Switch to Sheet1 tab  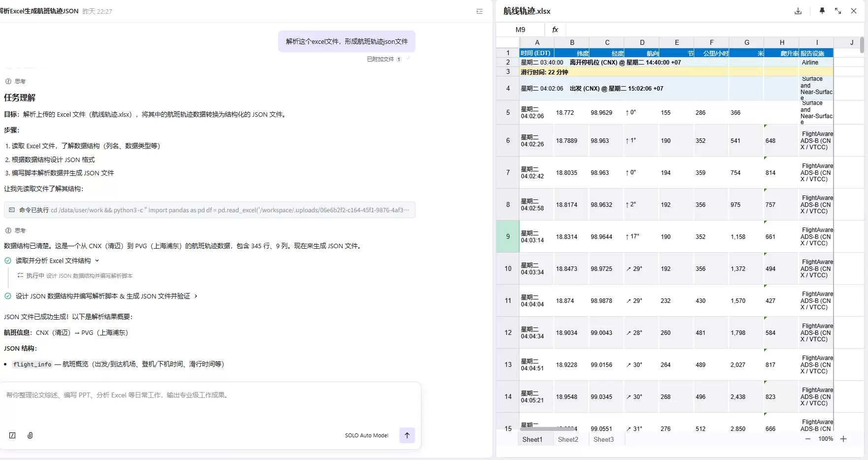(532, 439)
